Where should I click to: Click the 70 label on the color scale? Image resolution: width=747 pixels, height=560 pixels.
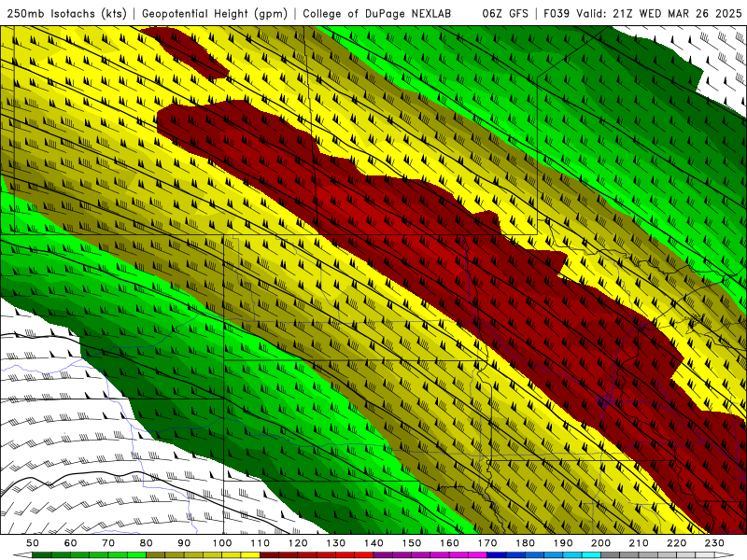click(x=108, y=543)
